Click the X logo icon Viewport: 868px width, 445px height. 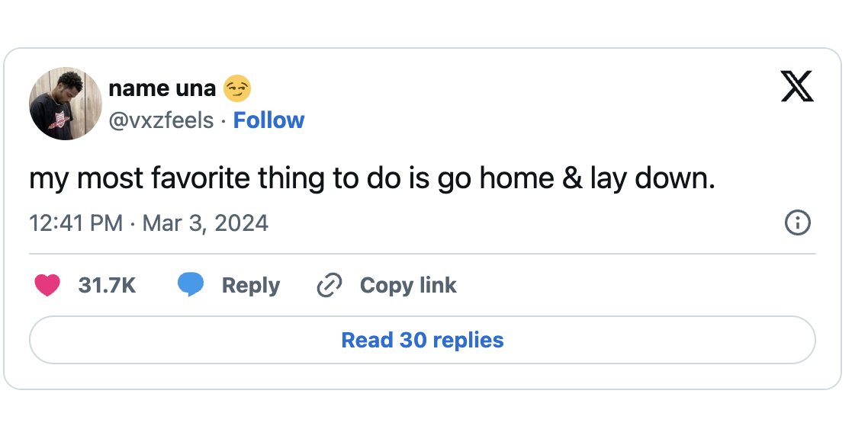point(797,86)
